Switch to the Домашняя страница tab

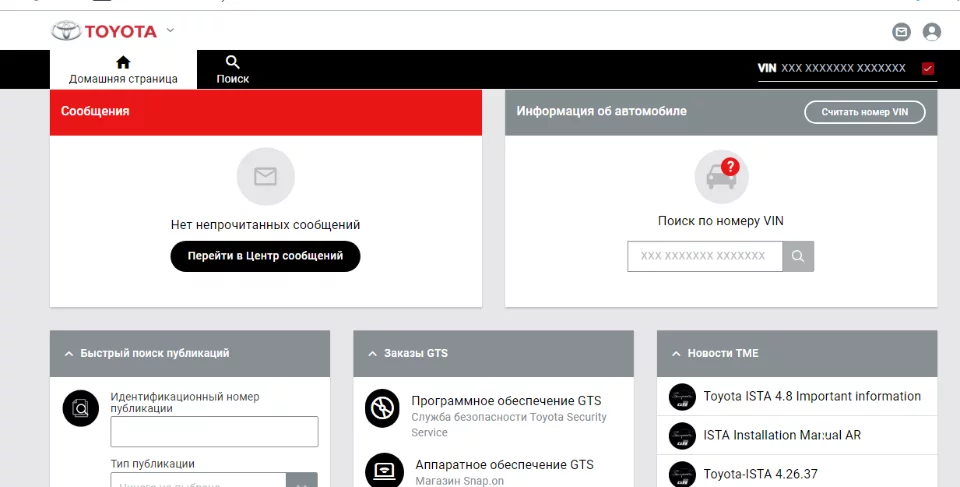click(x=123, y=70)
